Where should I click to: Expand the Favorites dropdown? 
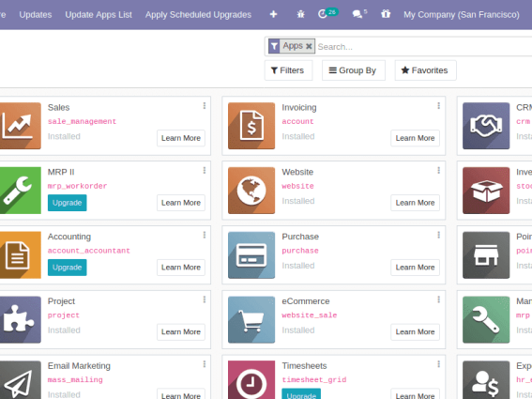pos(425,70)
